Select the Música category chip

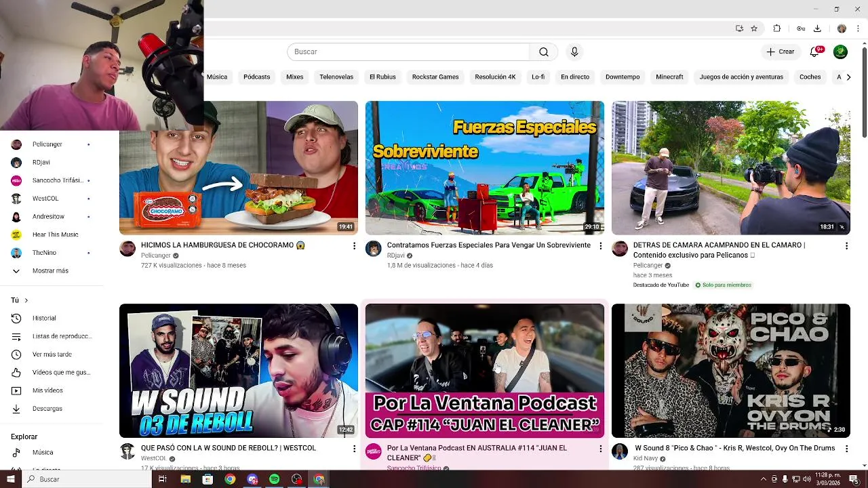click(217, 77)
